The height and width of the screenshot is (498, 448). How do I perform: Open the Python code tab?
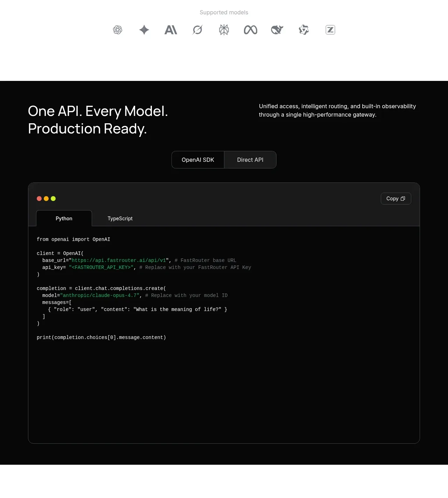click(x=64, y=218)
